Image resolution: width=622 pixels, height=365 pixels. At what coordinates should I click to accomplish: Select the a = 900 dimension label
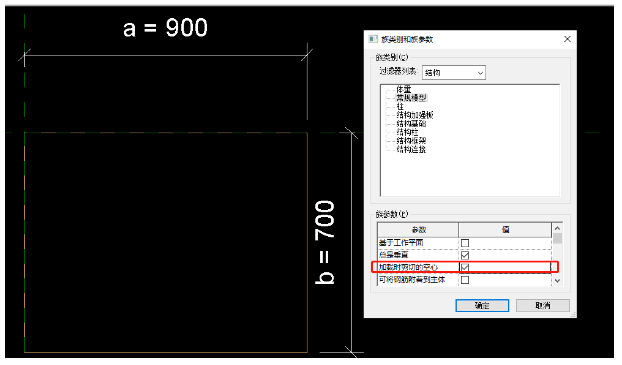click(165, 28)
